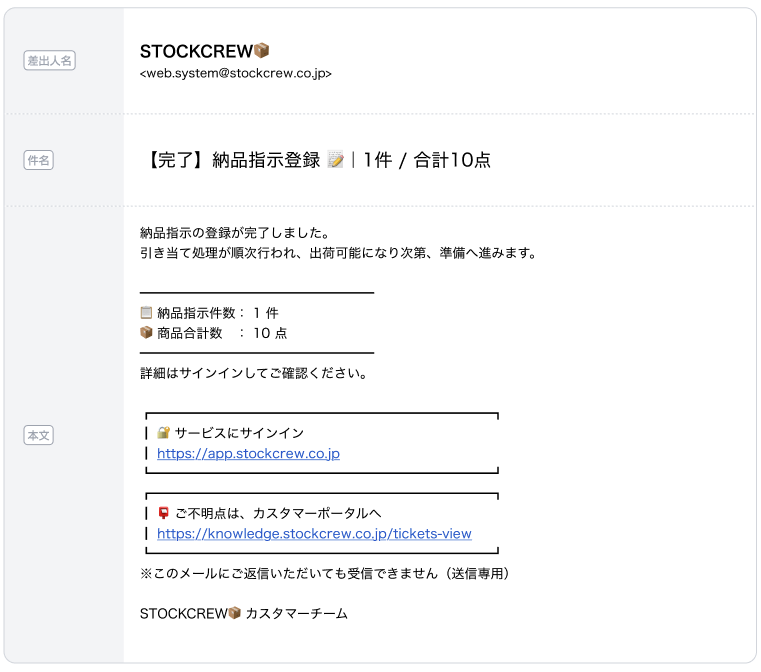
Task: Click the memo emoji in the subject line
Action: tap(336, 160)
